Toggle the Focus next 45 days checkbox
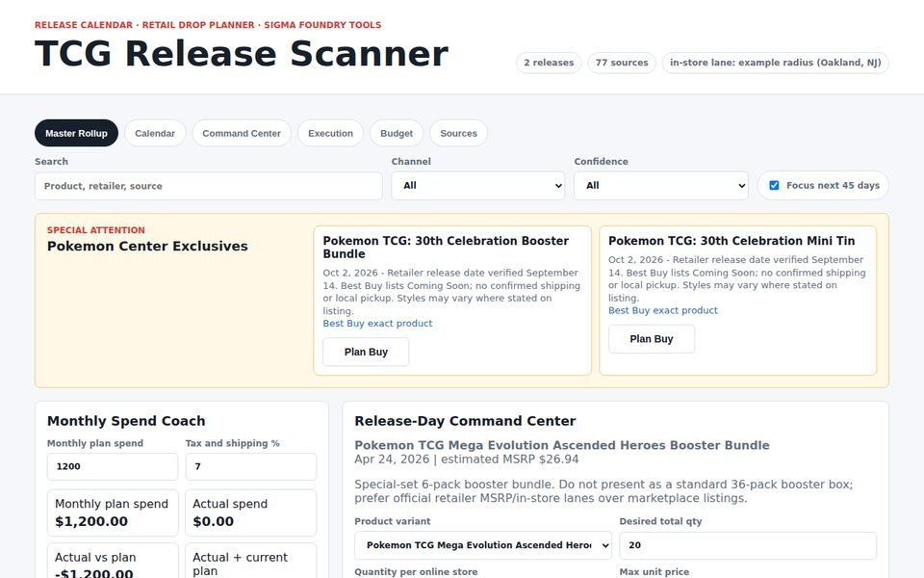The image size is (924, 578). [774, 185]
